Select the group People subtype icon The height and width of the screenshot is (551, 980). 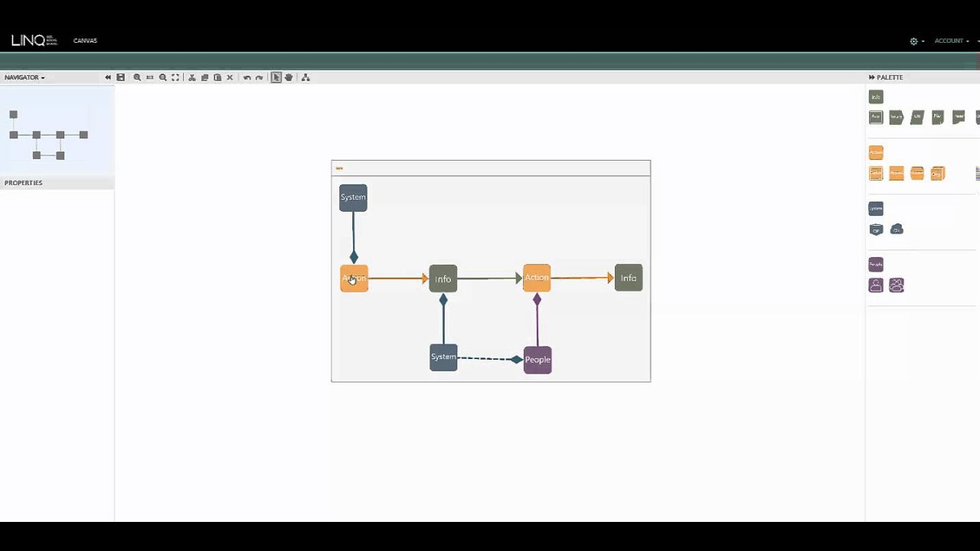pyautogui.click(x=897, y=285)
